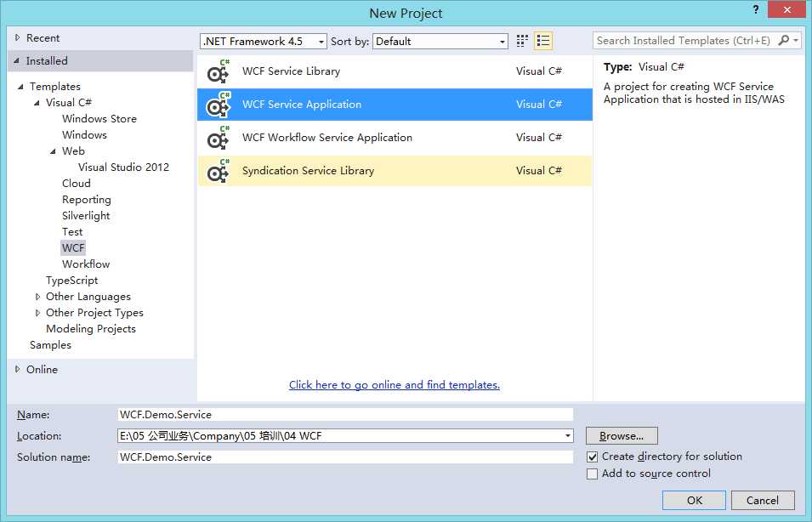
Task: Open the dialog help question mark
Action: tap(756, 9)
